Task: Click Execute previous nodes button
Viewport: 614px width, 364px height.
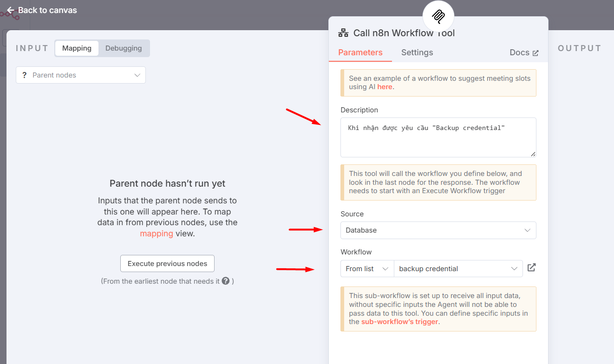Action: coord(167,264)
